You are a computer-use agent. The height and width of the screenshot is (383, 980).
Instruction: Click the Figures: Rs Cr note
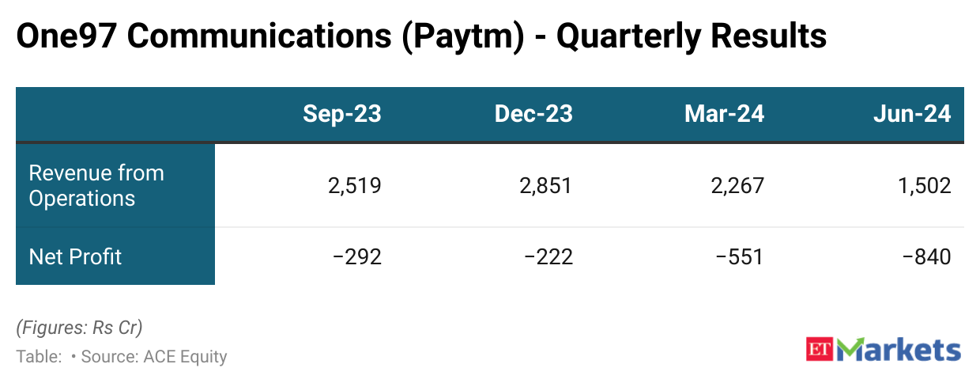tap(79, 327)
